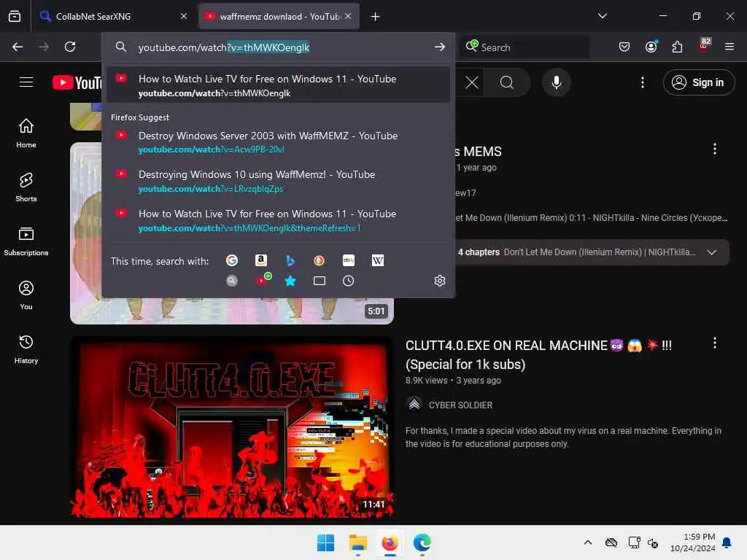Open YouTube Shorts

point(26,187)
